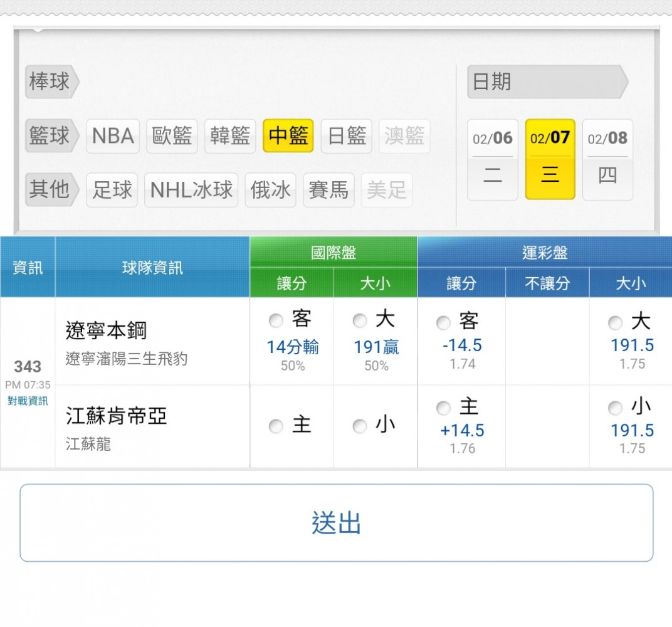The height and width of the screenshot is (627, 672).
Task: Select 國際盤 讓分 客 radio option
Action: click(276, 320)
